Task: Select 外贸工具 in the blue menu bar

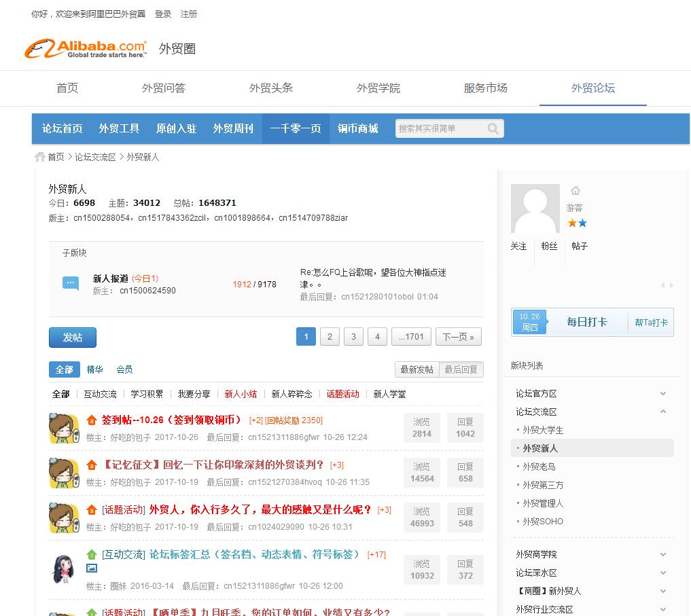Action: tap(119, 128)
